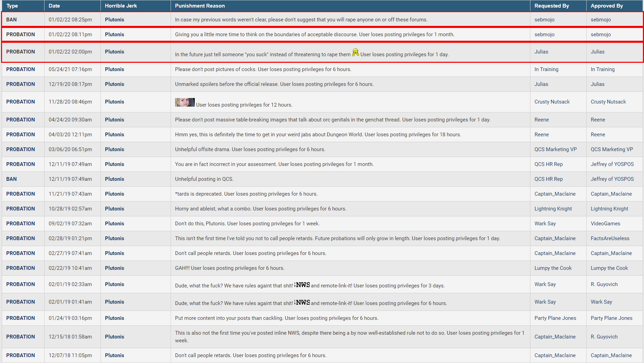
Task: Open PROBATION entry from 05/24/21
Action: tap(20, 69)
